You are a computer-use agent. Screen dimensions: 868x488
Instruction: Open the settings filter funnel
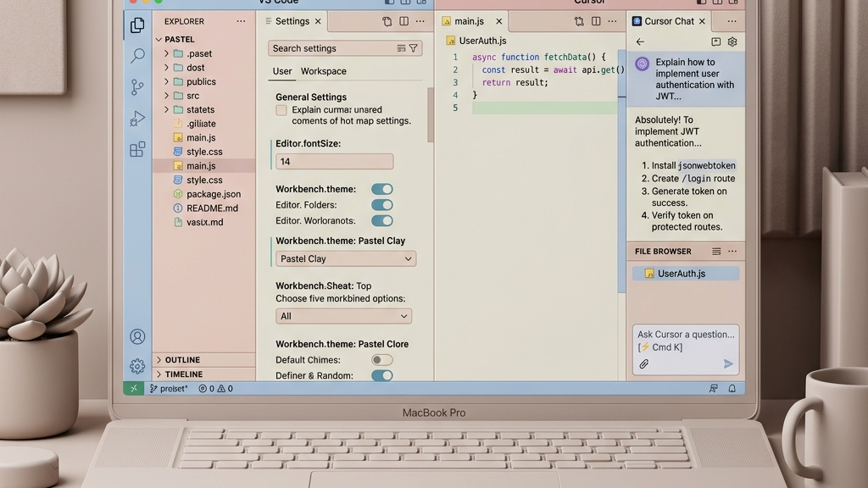click(x=413, y=48)
